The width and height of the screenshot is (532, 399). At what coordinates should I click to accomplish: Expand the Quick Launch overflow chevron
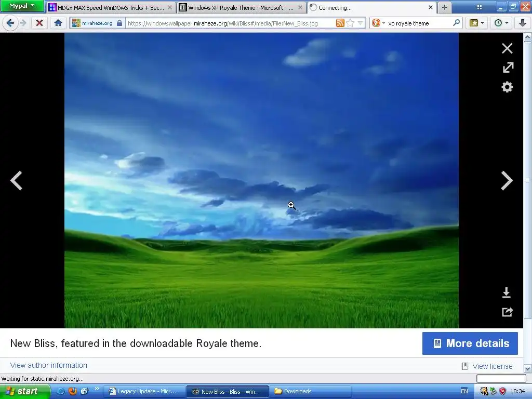[x=97, y=389]
